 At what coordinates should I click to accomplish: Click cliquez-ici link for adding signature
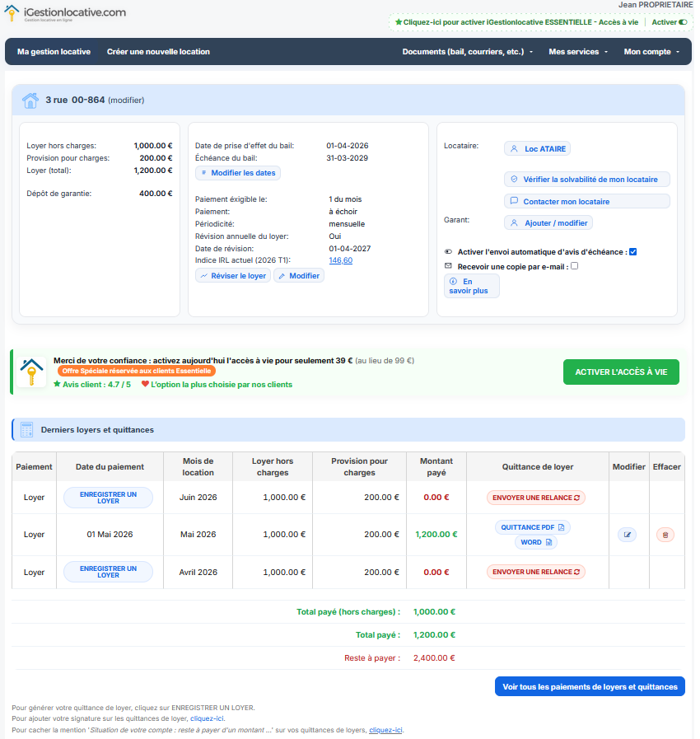click(207, 718)
